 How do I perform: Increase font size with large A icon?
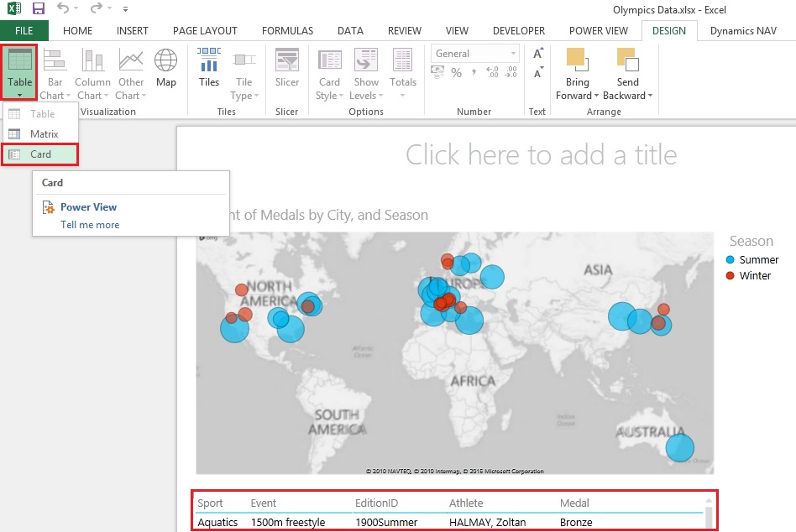point(538,54)
